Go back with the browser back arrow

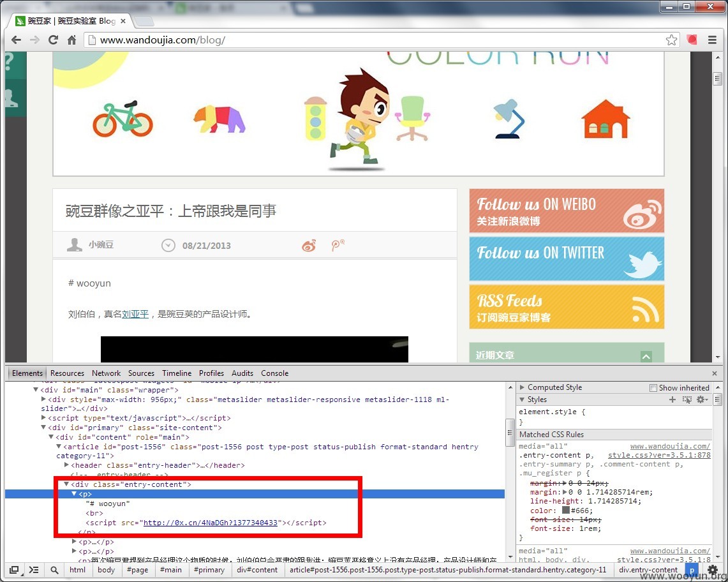pyautogui.click(x=16, y=40)
